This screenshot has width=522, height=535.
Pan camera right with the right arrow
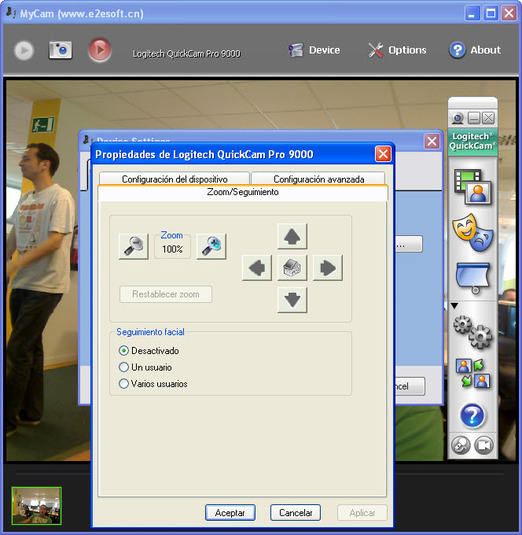[328, 268]
